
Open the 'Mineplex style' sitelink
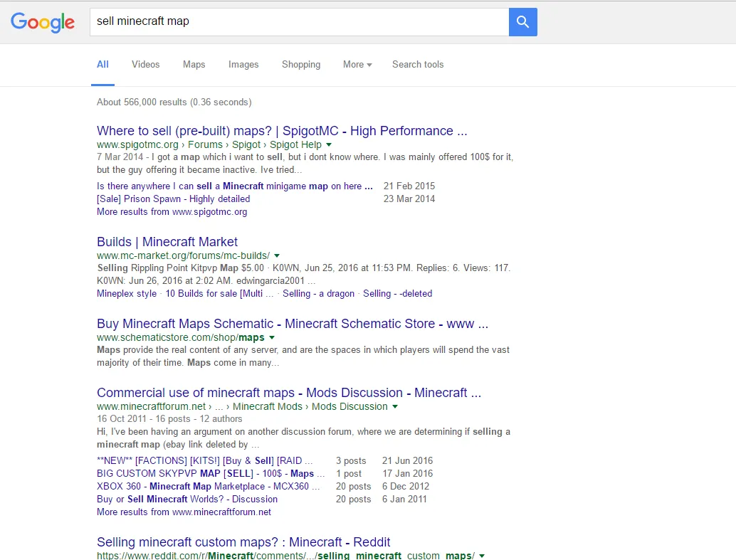click(127, 293)
